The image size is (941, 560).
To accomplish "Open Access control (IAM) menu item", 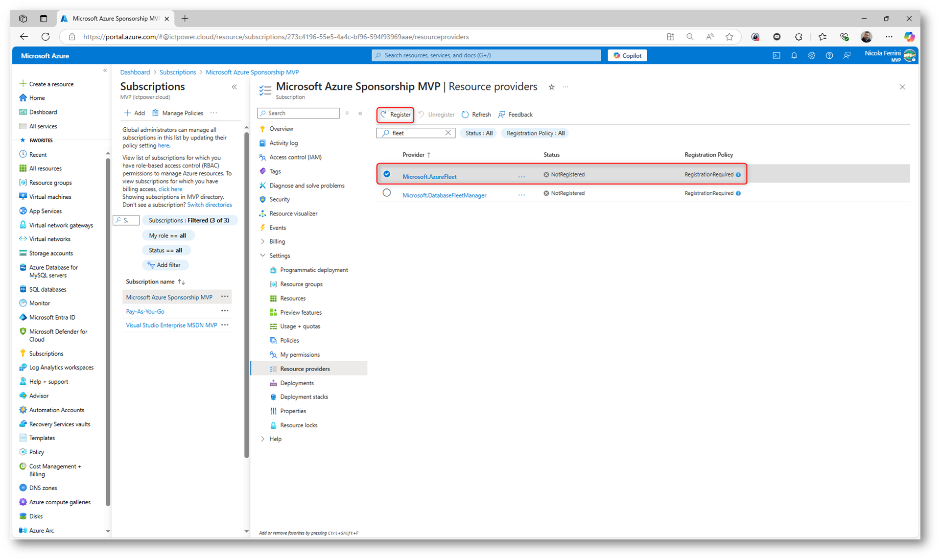I will click(x=295, y=158).
